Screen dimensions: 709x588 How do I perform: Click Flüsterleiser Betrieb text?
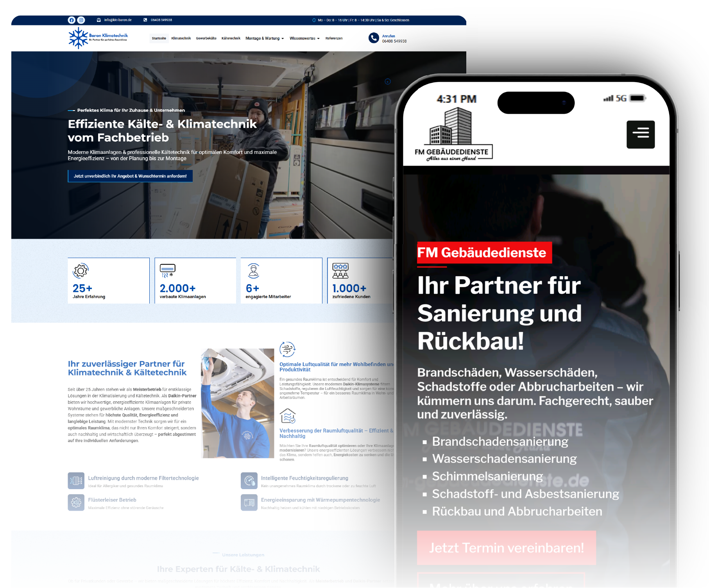112,500
